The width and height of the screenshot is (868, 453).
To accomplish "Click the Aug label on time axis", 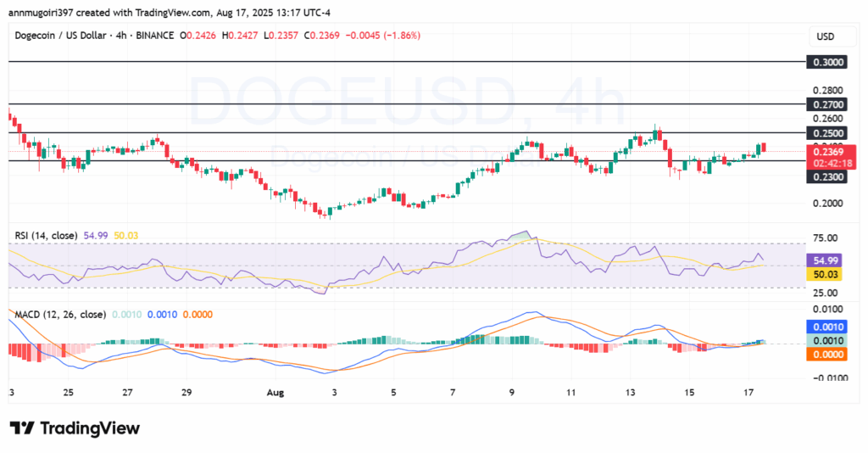I will coord(275,393).
